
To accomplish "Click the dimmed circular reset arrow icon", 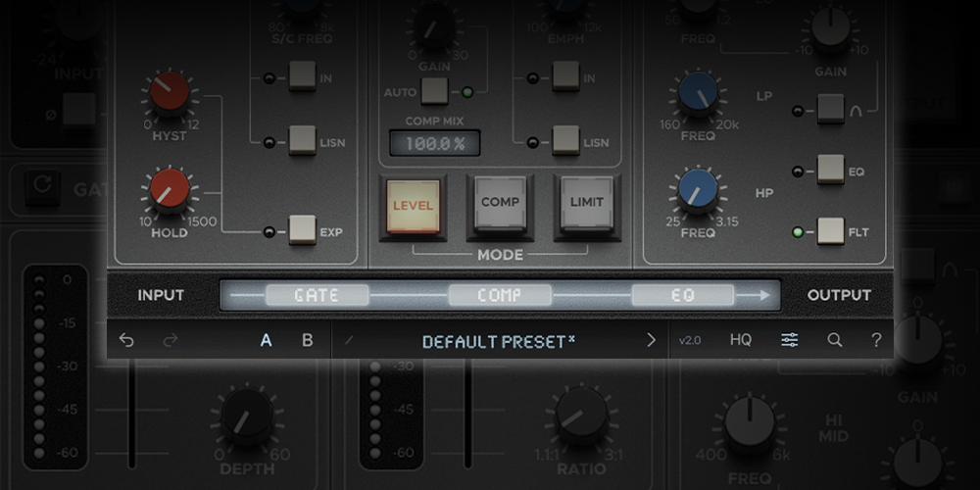I will pos(42,185).
